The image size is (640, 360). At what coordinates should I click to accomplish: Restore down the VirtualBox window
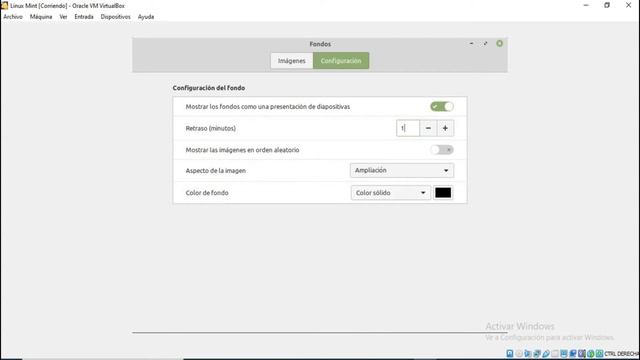(607, 5)
